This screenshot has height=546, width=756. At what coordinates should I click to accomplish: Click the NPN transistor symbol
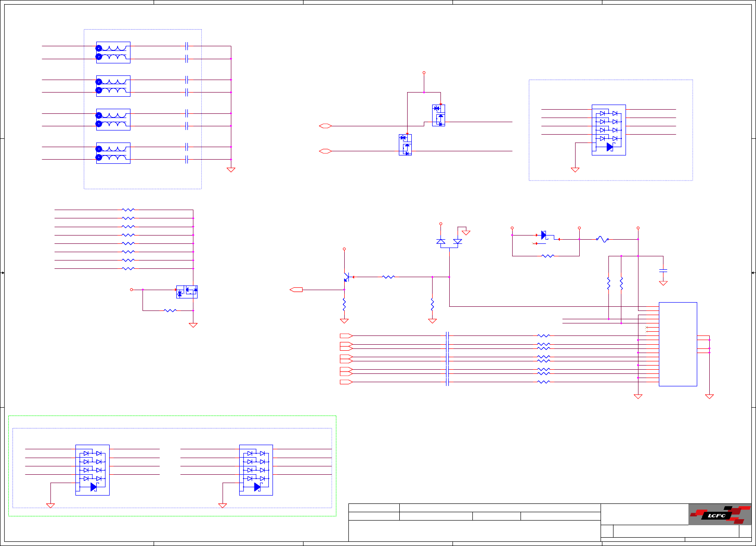(x=347, y=277)
